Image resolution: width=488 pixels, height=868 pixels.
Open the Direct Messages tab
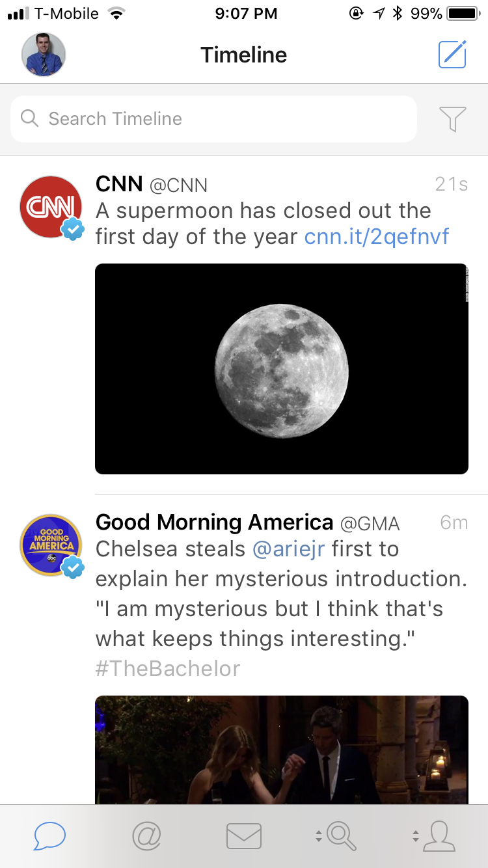(244, 836)
